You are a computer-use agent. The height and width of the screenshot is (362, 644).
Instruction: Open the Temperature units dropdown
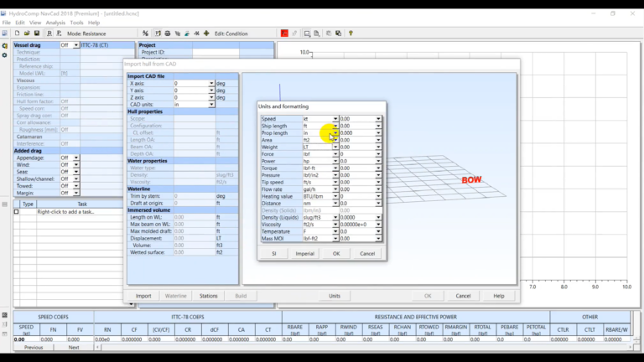point(335,231)
